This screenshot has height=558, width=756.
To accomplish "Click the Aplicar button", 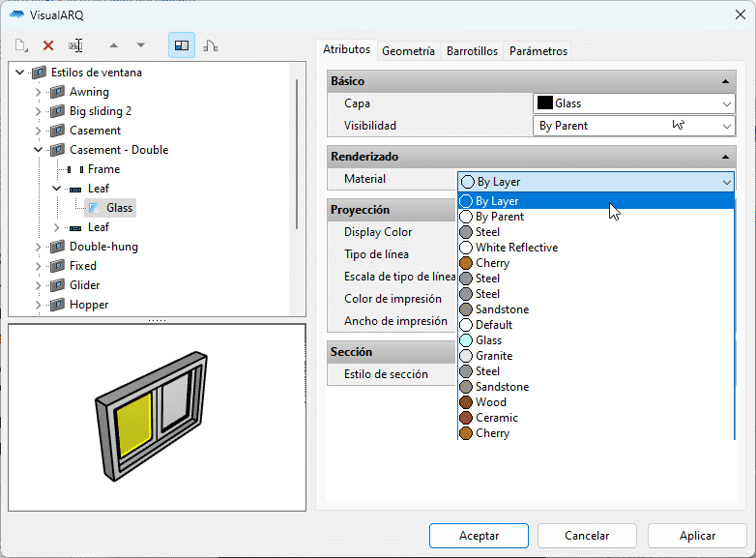I will coord(697,536).
